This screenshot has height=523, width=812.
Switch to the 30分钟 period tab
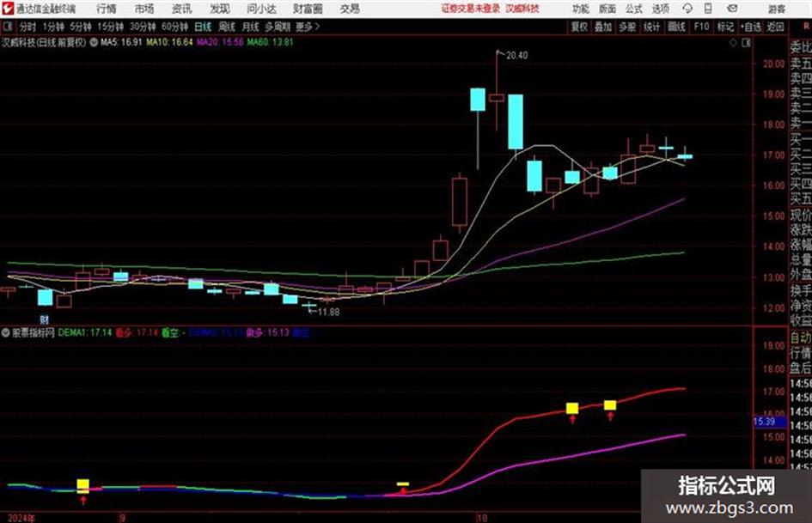[x=143, y=27]
